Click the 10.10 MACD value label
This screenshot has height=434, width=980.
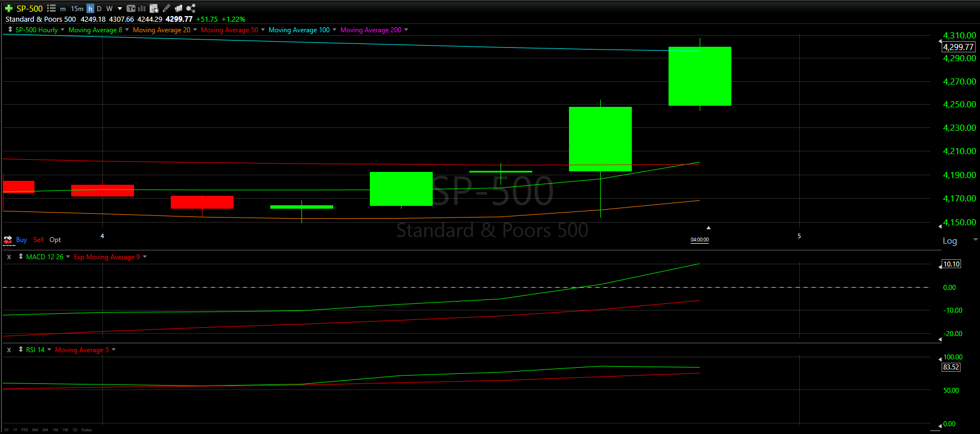952,264
